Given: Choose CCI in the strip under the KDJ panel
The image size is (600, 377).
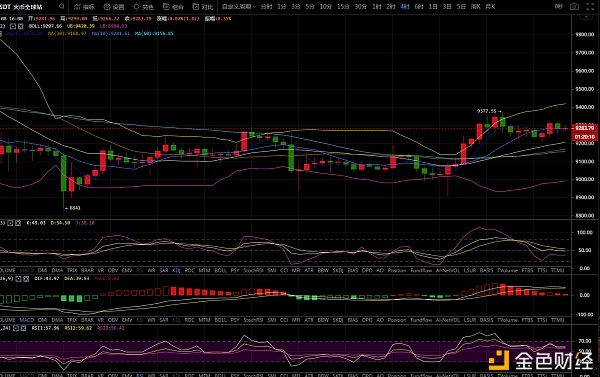Looking at the screenshot, I should (284, 270).
